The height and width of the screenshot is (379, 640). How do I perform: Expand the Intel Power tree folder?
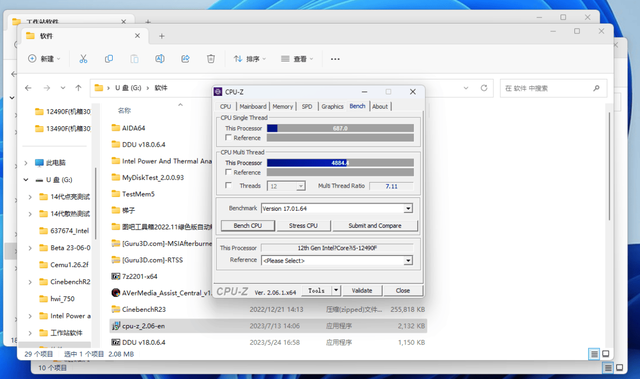point(30,316)
